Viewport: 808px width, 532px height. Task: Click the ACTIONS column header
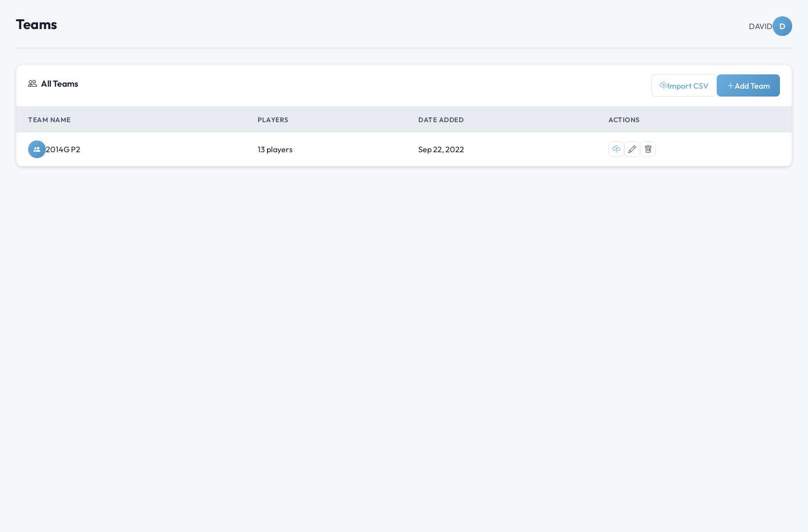[x=624, y=120]
